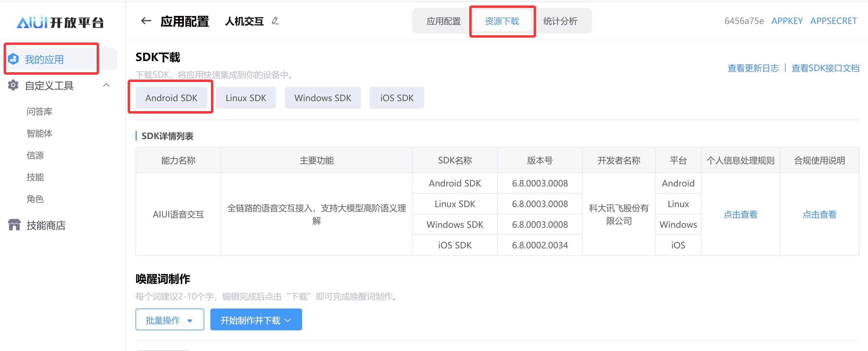Open the 批量操作 dropdown
868x351 pixels.
click(170, 320)
